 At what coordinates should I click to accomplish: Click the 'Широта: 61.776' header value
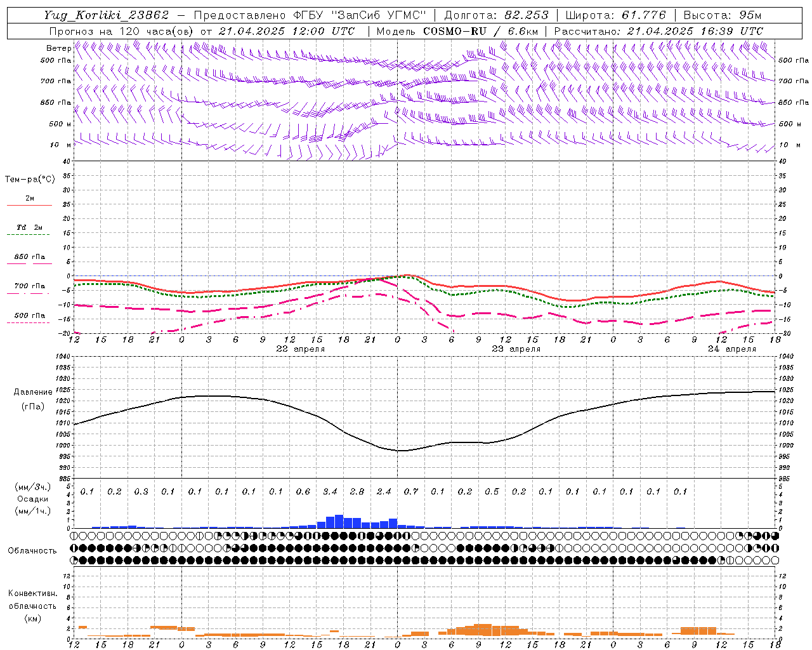coord(615,15)
